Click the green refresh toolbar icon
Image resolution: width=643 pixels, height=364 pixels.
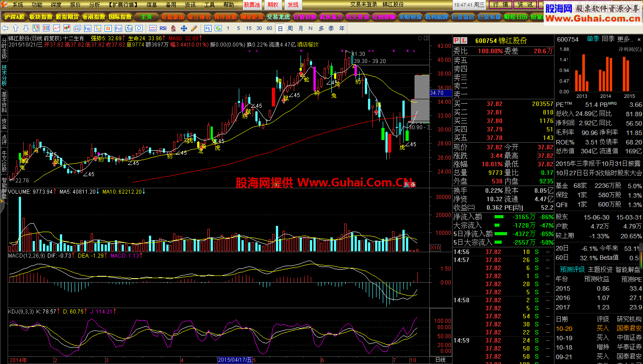coord(218,28)
